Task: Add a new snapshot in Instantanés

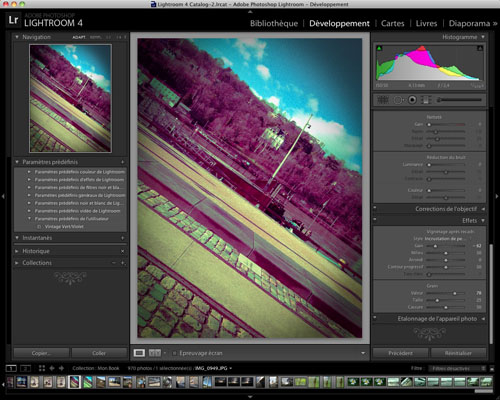Action: click(x=123, y=238)
